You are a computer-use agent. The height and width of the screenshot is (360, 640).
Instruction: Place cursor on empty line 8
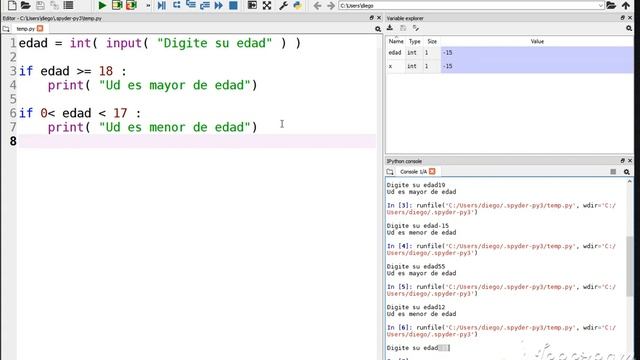tap(197, 141)
